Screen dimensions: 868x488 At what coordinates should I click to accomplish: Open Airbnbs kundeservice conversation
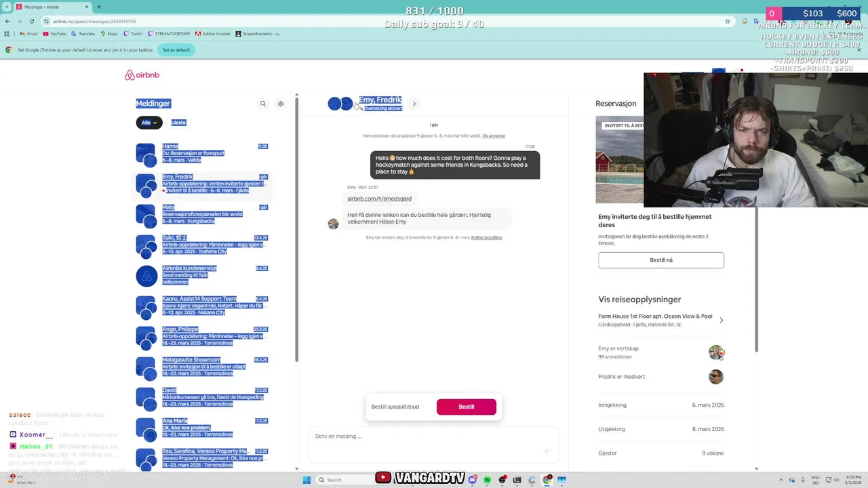pos(202,275)
